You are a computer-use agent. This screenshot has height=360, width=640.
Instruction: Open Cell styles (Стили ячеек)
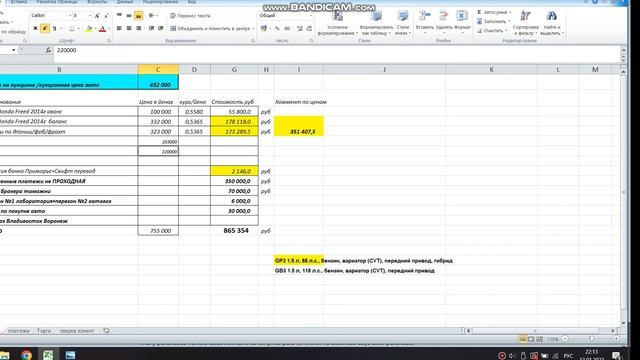(402, 22)
